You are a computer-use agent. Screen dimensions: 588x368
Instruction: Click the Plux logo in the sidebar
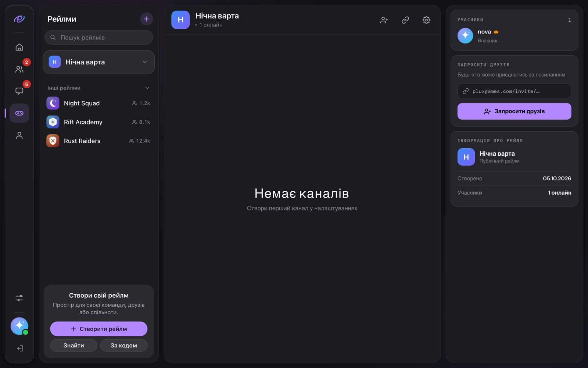19,19
